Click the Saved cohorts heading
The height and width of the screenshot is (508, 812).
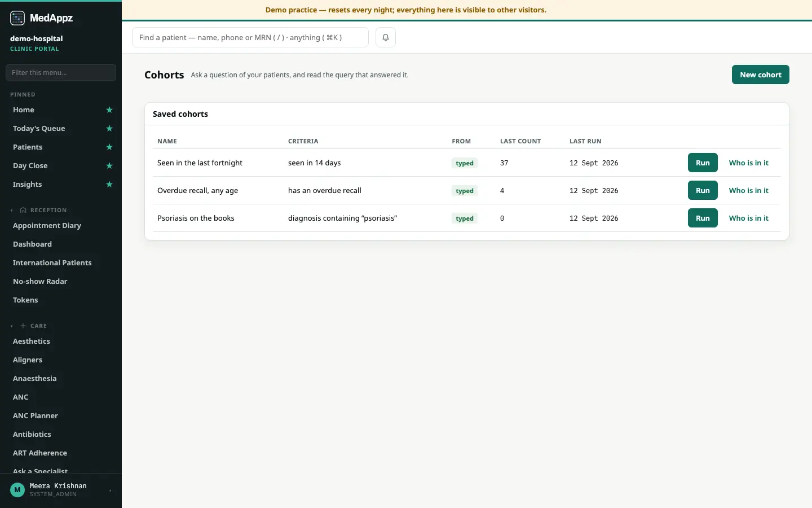pos(180,114)
